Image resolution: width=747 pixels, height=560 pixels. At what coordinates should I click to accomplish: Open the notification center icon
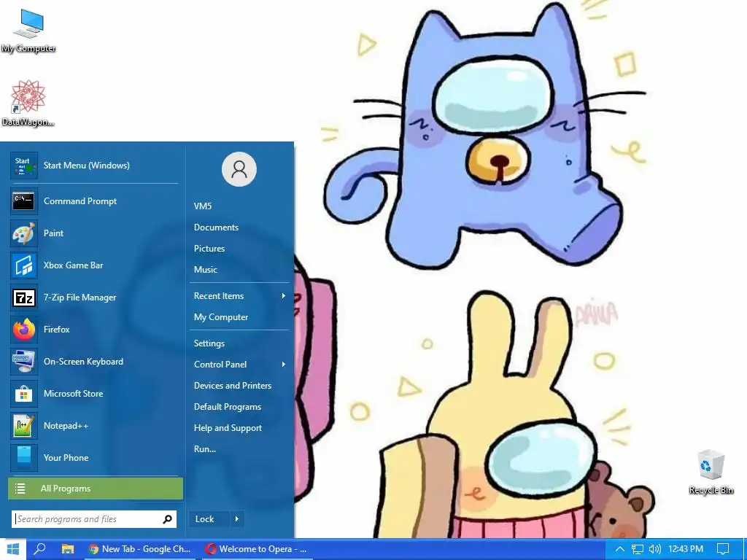point(723,549)
